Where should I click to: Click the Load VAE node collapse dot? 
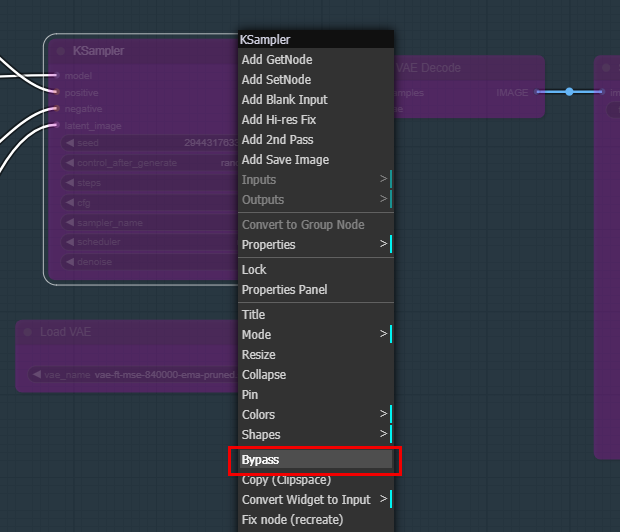pyautogui.click(x=28, y=332)
